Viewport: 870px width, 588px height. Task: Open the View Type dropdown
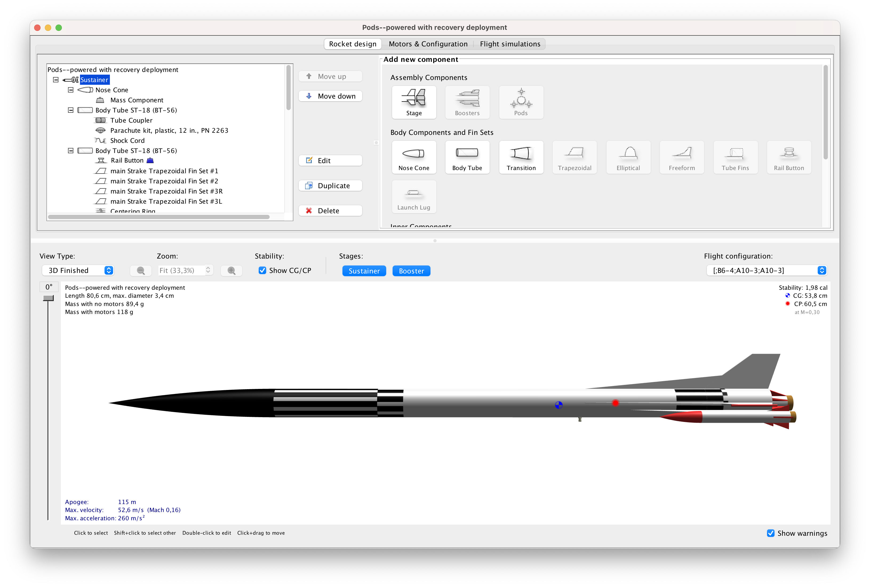tap(78, 270)
